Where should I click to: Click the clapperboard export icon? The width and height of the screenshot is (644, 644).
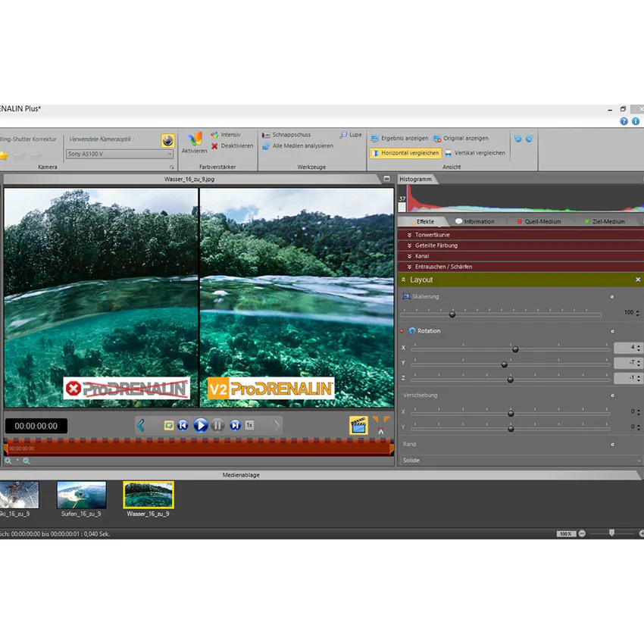(358, 426)
